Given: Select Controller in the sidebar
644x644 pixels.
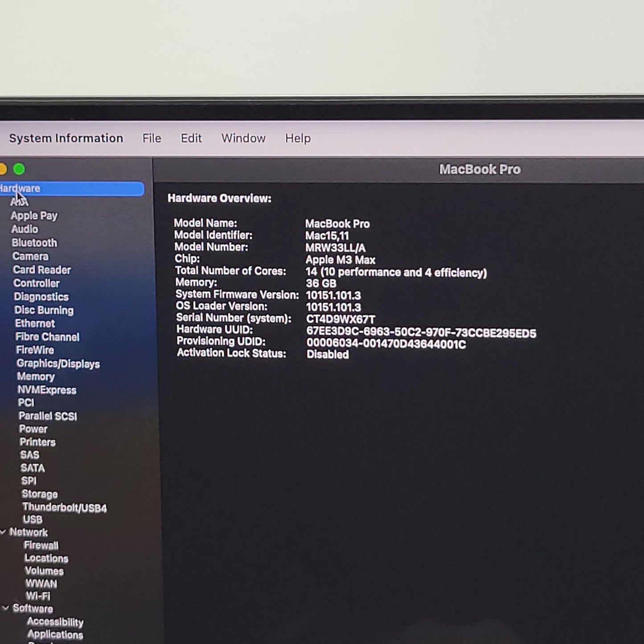Looking at the screenshot, I should click(37, 283).
